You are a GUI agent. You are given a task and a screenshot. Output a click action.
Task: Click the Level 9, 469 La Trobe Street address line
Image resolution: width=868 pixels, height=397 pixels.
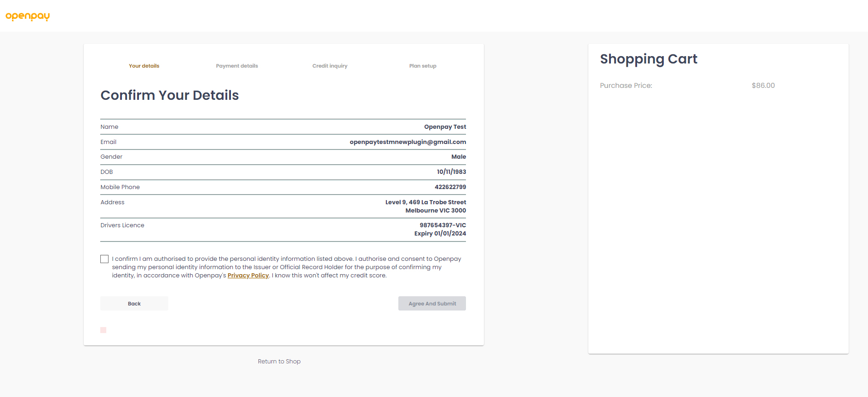[425, 202]
